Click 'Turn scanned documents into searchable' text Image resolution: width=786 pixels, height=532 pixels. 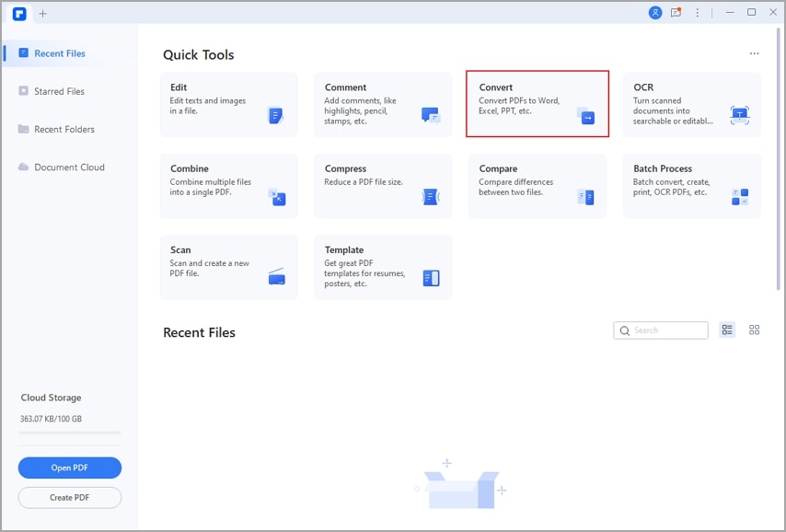click(x=673, y=110)
